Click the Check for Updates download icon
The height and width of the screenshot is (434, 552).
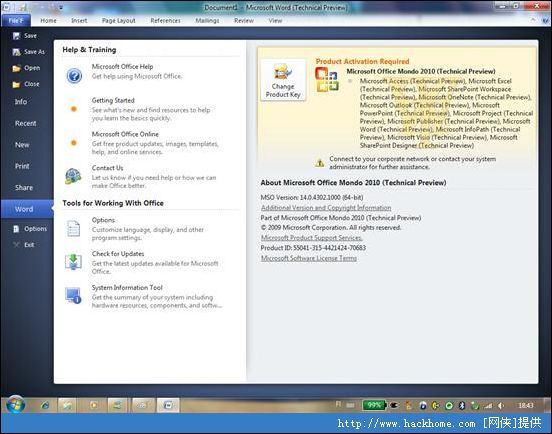(x=73, y=262)
